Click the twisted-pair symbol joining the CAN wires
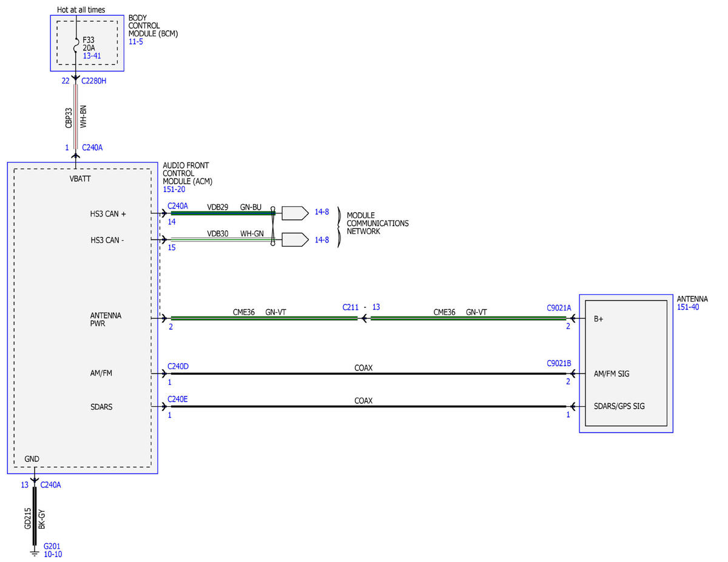 [x=273, y=226]
